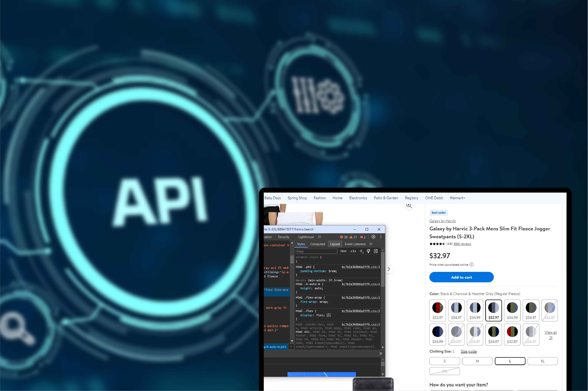The width and height of the screenshot is (588, 391).
Task: Open Patio & Garden department
Action: [x=386, y=198]
